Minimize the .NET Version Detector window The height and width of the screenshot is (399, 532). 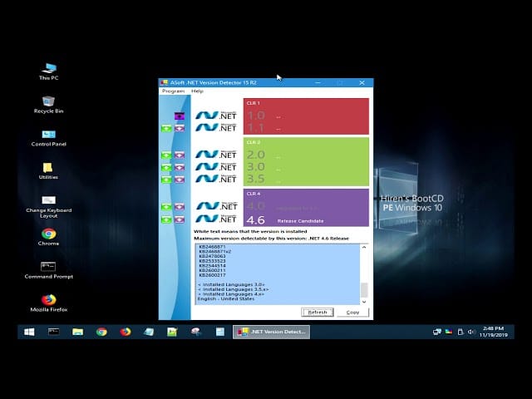point(318,83)
